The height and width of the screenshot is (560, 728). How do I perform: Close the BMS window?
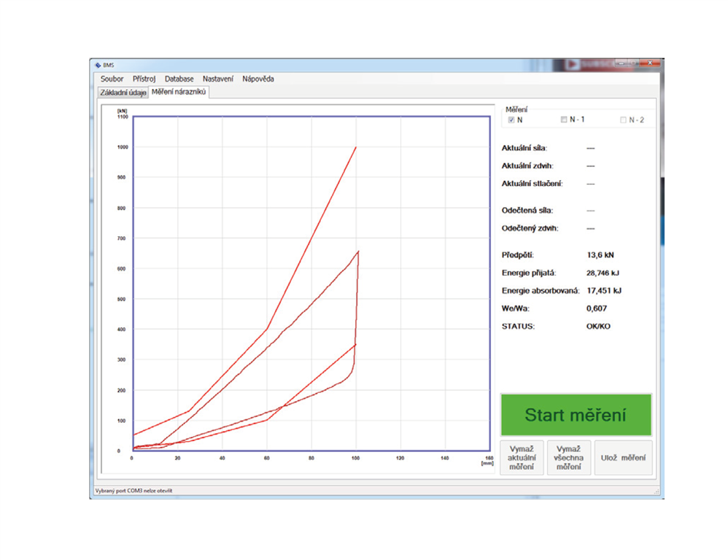[x=650, y=63]
